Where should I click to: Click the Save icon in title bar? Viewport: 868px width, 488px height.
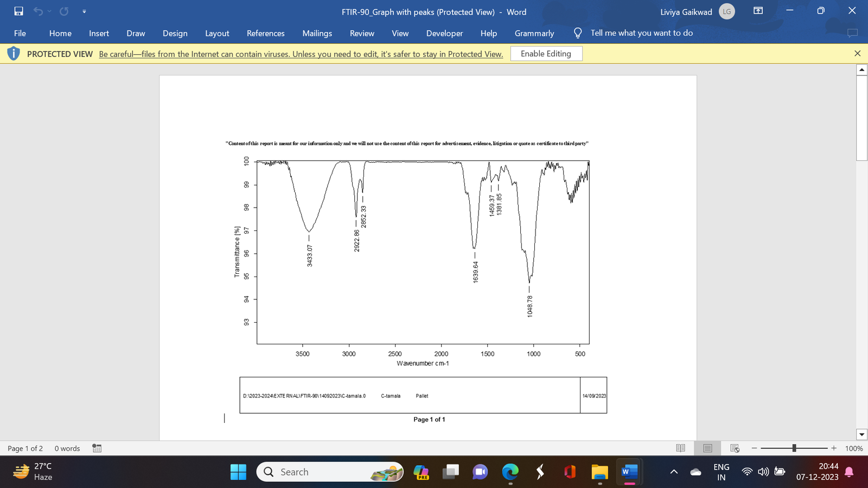point(19,11)
